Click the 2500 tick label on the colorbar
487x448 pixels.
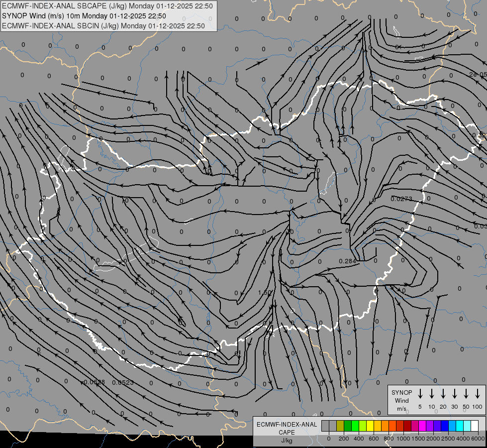click(x=448, y=439)
